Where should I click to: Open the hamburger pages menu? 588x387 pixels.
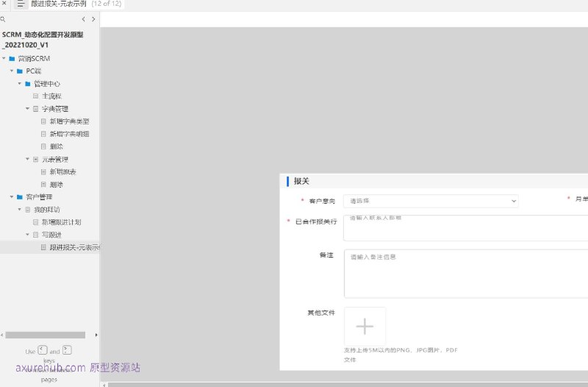point(21,4)
